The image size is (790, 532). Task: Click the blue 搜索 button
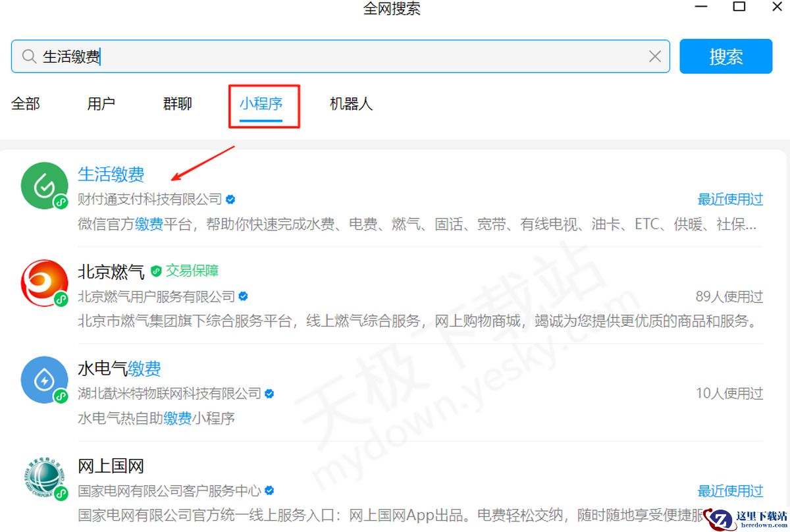pyautogui.click(x=725, y=57)
